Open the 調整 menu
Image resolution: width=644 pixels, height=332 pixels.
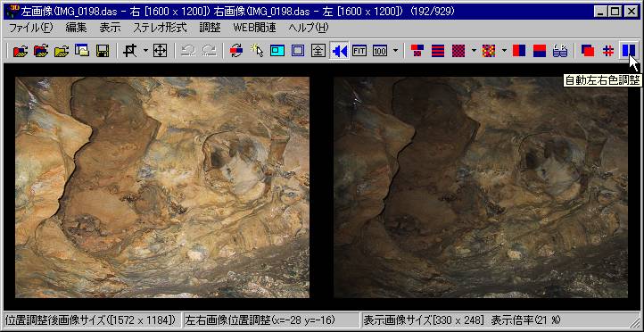210,29
